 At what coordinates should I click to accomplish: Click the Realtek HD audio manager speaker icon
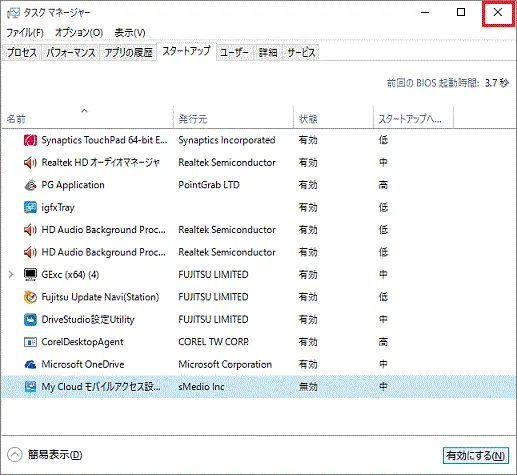click(x=30, y=163)
